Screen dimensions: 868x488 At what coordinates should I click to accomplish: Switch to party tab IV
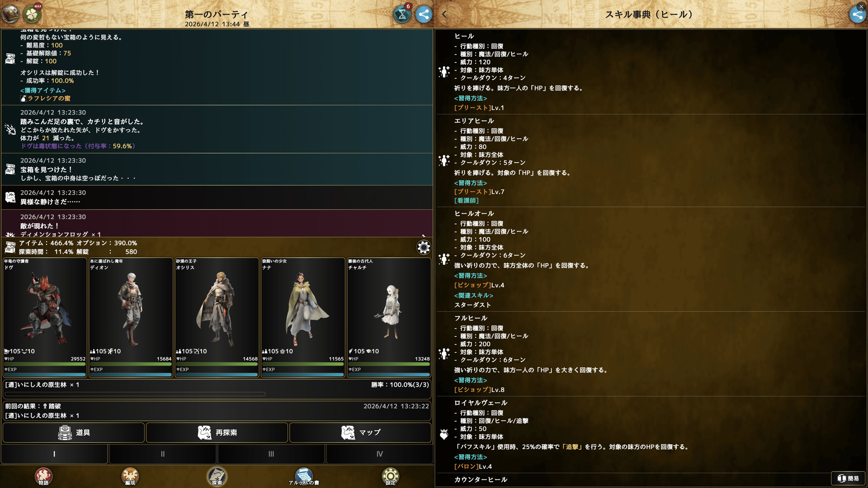click(x=380, y=454)
